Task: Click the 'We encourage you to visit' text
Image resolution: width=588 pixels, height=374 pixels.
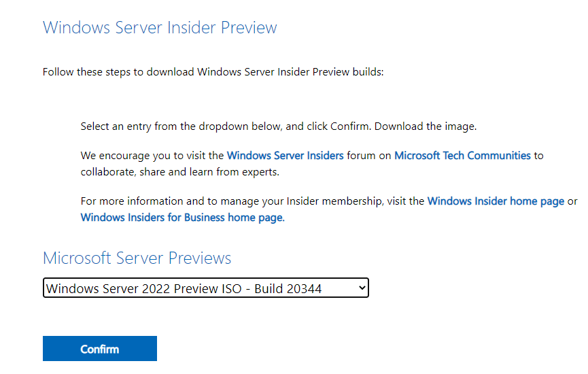Action: tap(152, 155)
